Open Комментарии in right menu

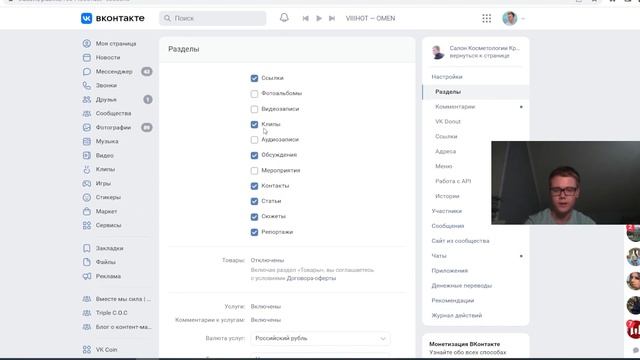coord(455,107)
